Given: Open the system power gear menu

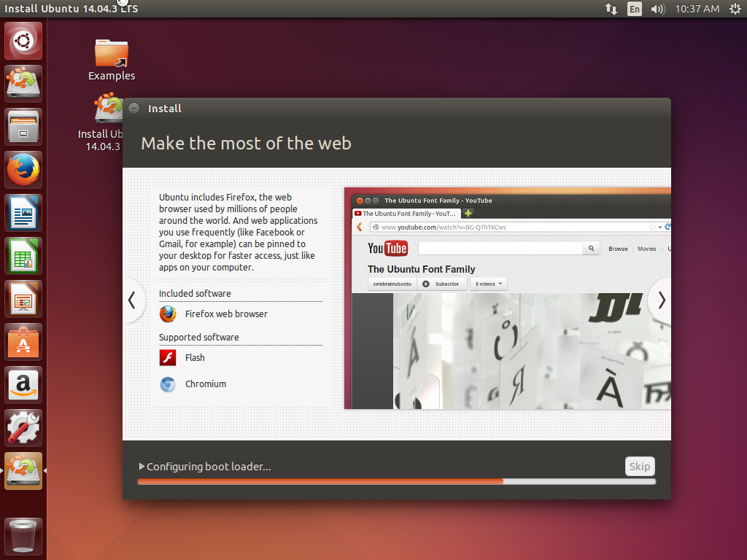Looking at the screenshot, I should [x=735, y=9].
